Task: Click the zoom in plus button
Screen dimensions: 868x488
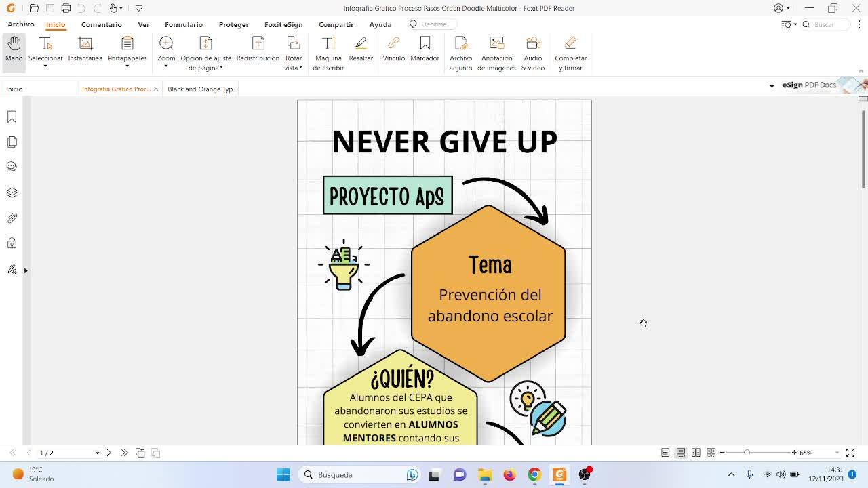Action: click(794, 453)
